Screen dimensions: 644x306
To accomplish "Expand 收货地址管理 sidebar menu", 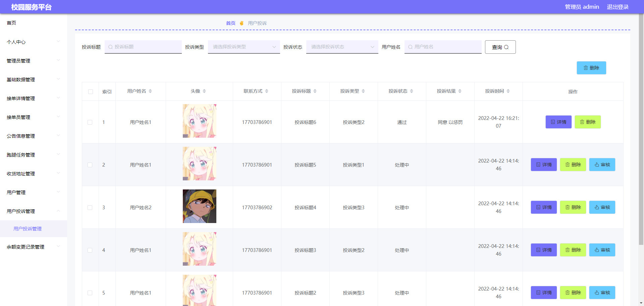I will (34, 174).
